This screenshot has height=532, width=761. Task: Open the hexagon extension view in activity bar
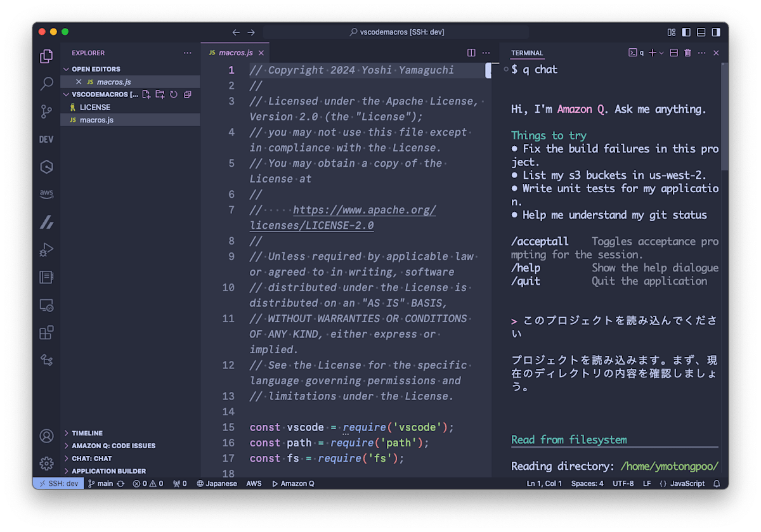tap(46, 167)
